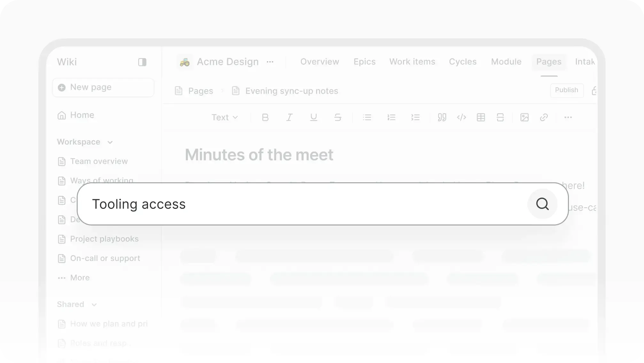Insert a table into the page

(481, 117)
